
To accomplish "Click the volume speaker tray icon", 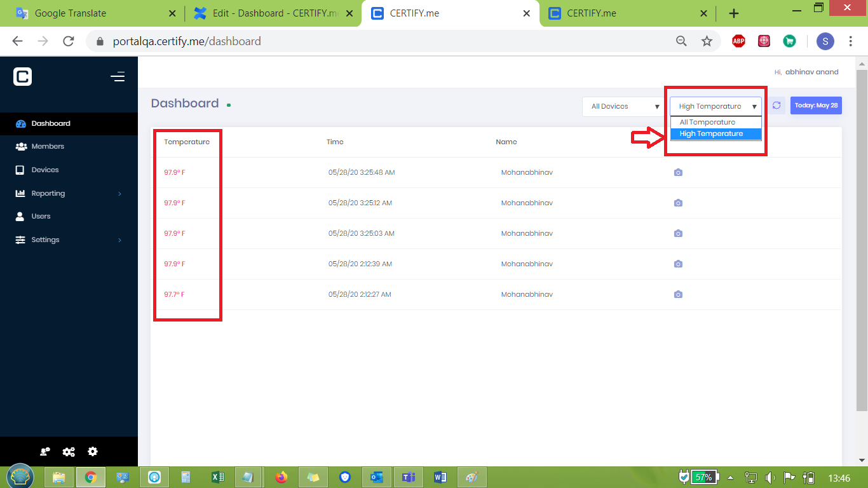I will [x=770, y=478].
